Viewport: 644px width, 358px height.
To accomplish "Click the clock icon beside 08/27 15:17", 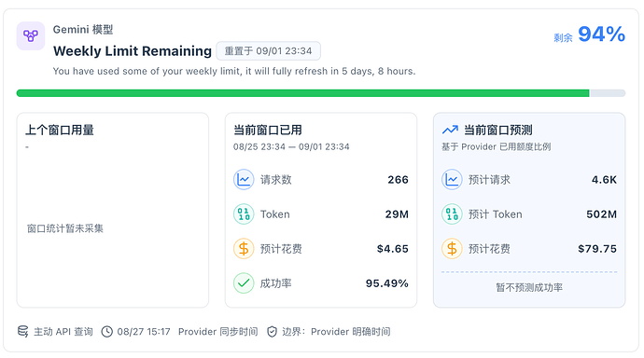I will (x=106, y=331).
